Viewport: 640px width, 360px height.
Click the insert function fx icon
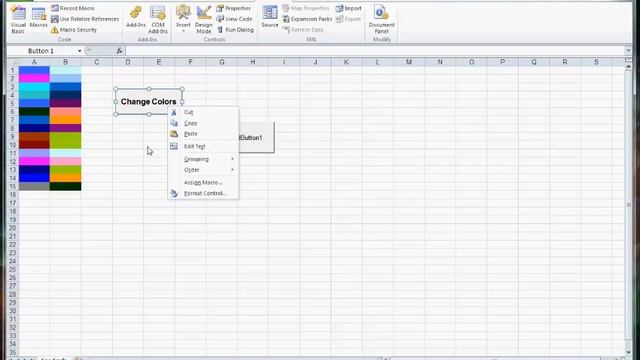pyautogui.click(x=119, y=51)
